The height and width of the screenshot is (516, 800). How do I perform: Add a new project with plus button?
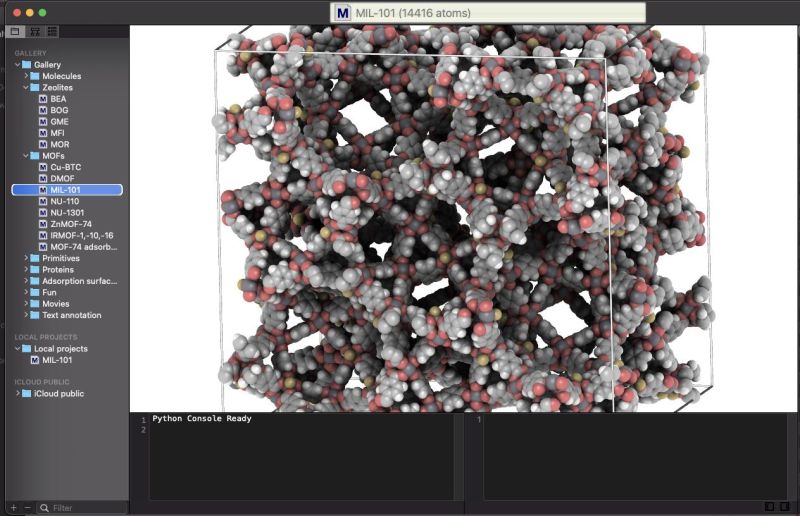[14, 508]
